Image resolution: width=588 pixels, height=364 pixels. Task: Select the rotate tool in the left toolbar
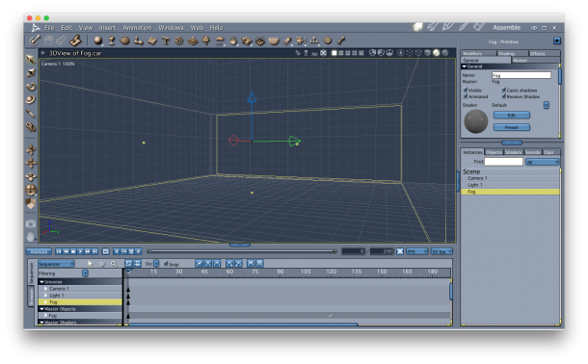(x=31, y=87)
